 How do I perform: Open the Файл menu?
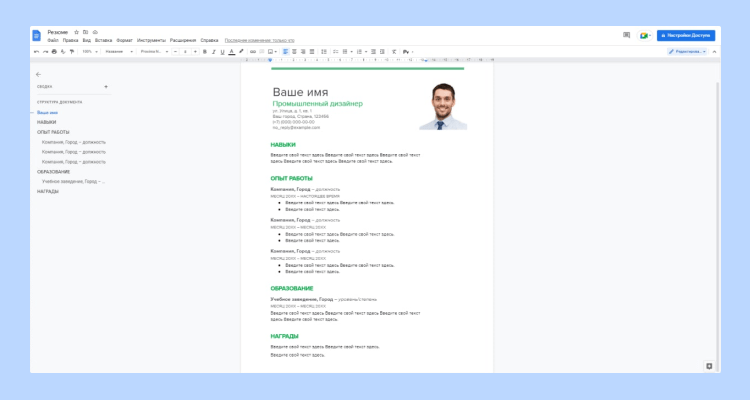click(x=53, y=41)
